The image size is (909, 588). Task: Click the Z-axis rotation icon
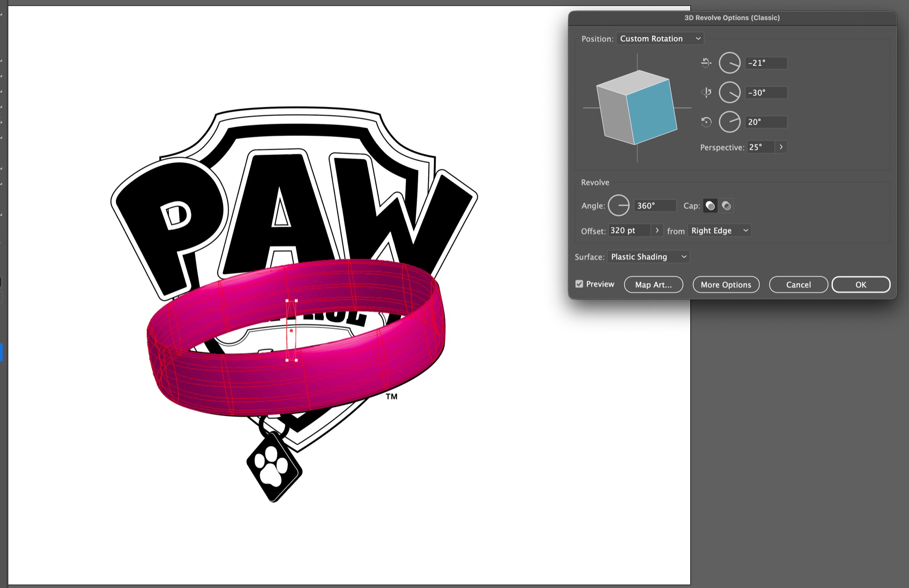pyautogui.click(x=706, y=122)
